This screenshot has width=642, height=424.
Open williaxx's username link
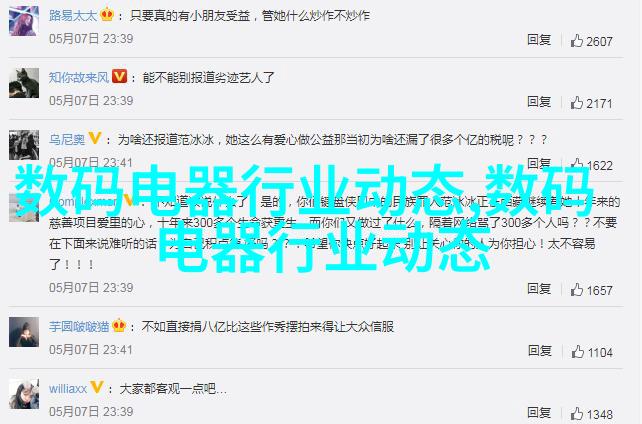pyautogui.click(x=68, y=388)
